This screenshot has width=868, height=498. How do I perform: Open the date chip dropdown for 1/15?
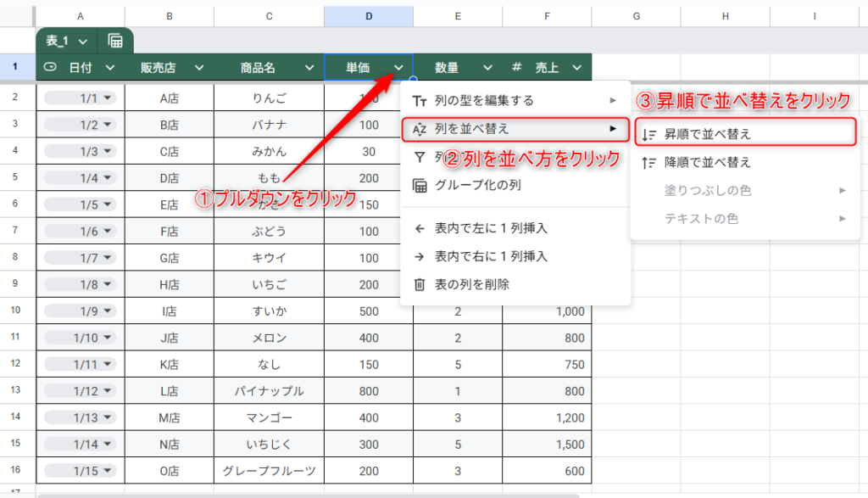tap(108, 472)
